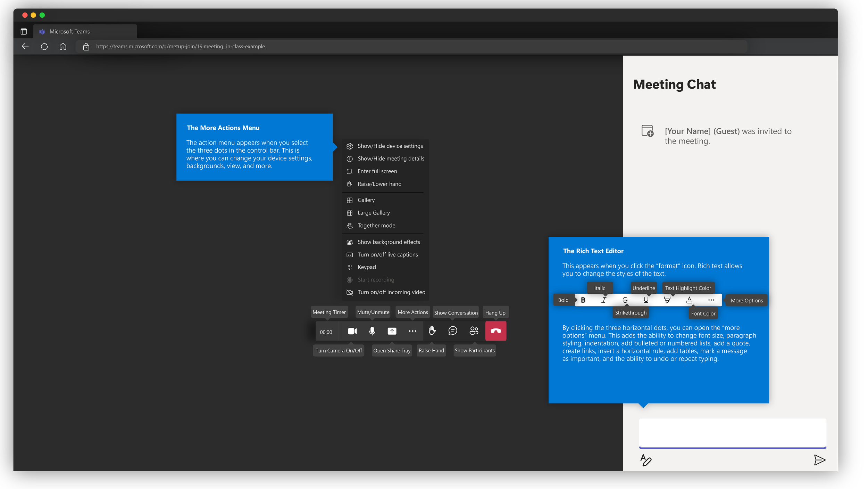Screen dimensions: 868x489
Task: Show the participants list
Action: [474, 331]
